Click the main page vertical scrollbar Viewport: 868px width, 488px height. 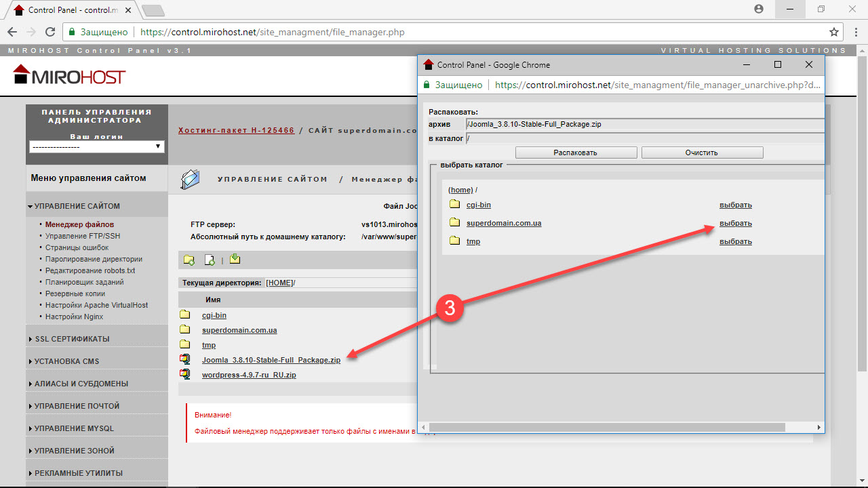(x=863, y=216)
